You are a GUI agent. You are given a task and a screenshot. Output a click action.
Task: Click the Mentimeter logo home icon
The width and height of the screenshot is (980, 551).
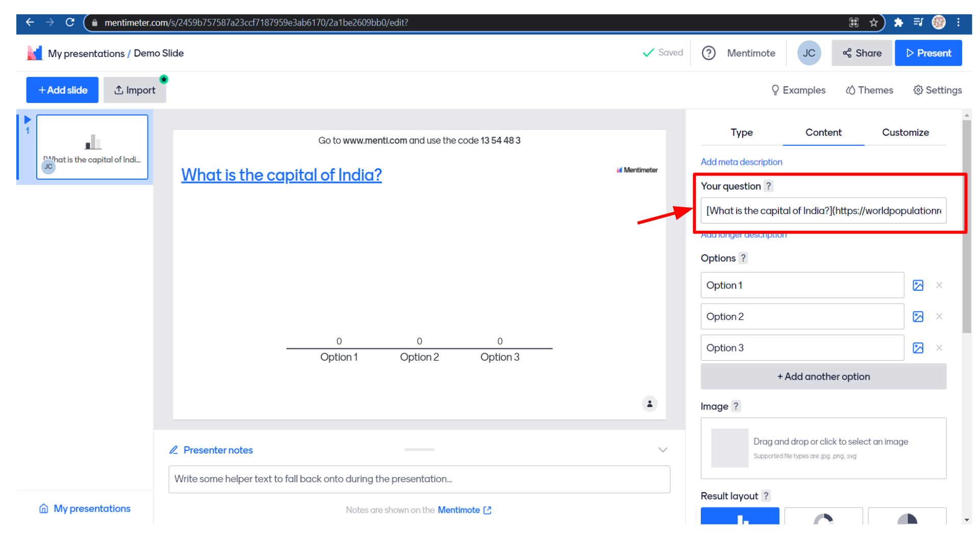[34, 53]
